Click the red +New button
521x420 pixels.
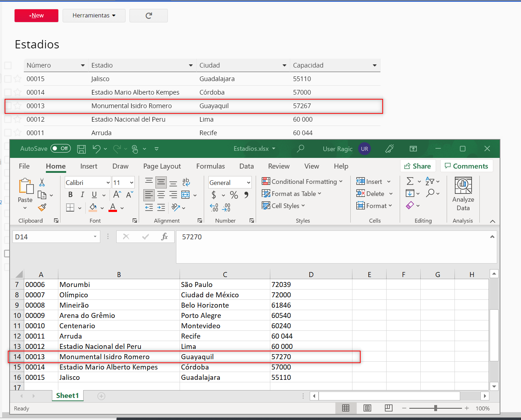click(x=36, y=16)
